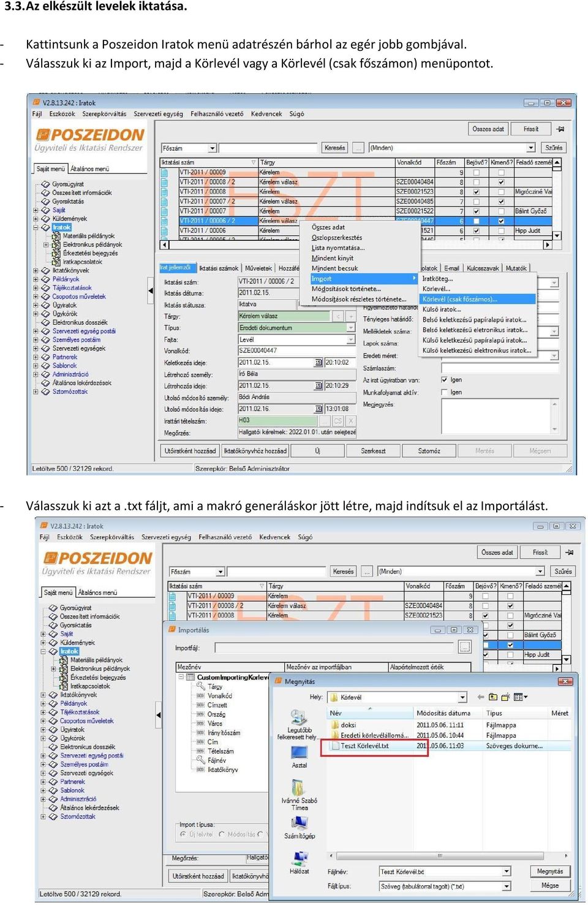Screen dimensions: 588x905
Task: Check Igen for Munkafolyamat aktív
Action: point(445,392)
